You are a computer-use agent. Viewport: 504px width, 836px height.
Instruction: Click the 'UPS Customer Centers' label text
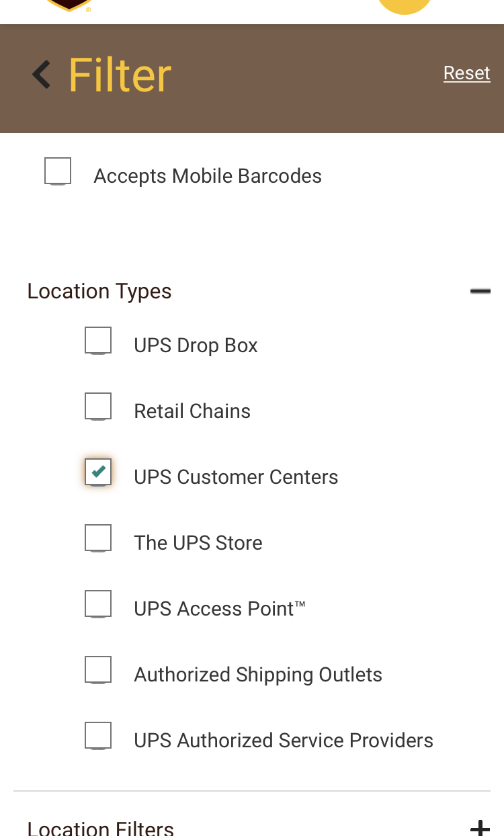(236, 477)
